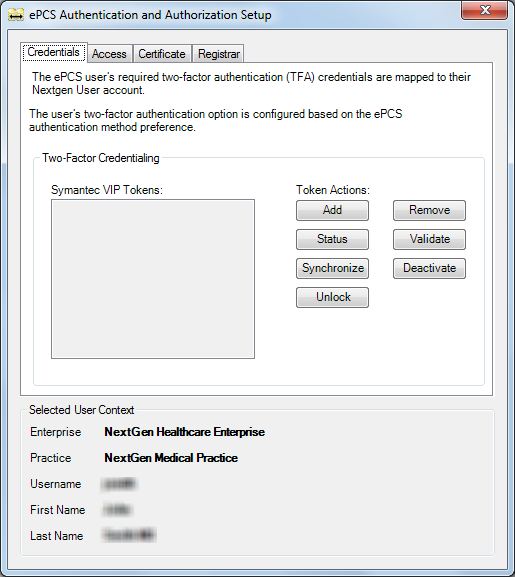
Task: Switch to the Credentials tab
Action: (x=54, y=52)
